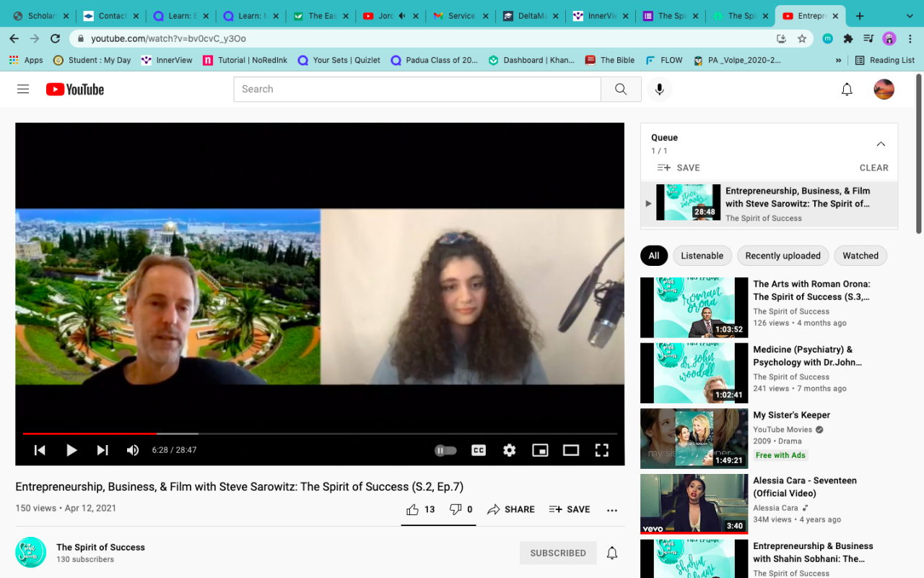The image size is (924, 578).
Task: Enable theater mode view
Action: [571, 450]
